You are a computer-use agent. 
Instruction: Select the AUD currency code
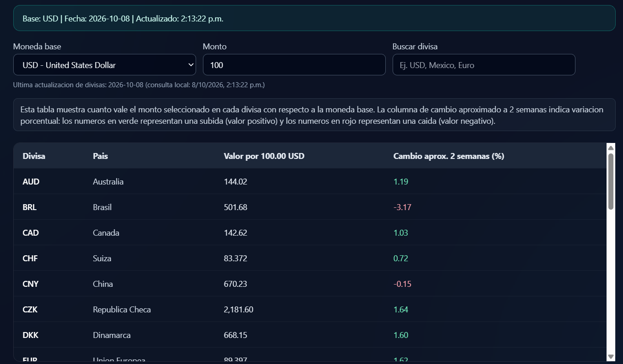coord(31,182)
